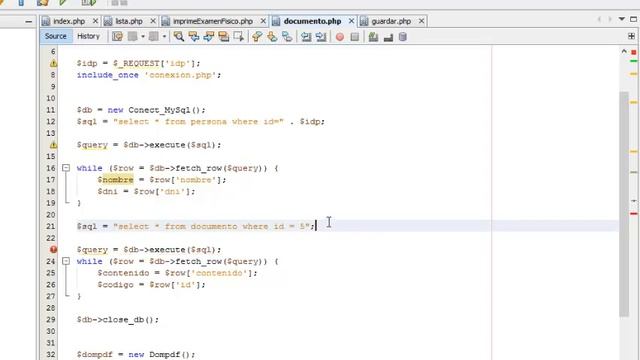Click the green icon after the macro buttons

[x=373, y=37]
